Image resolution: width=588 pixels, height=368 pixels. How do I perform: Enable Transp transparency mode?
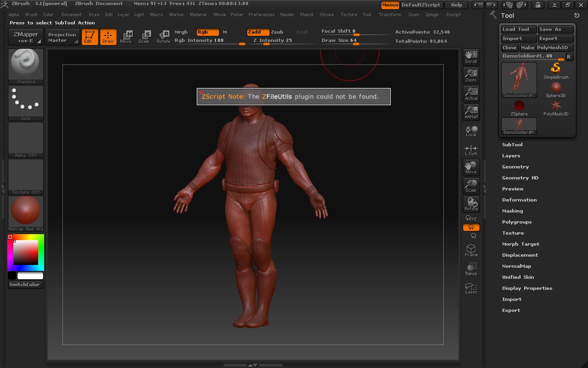471,269
